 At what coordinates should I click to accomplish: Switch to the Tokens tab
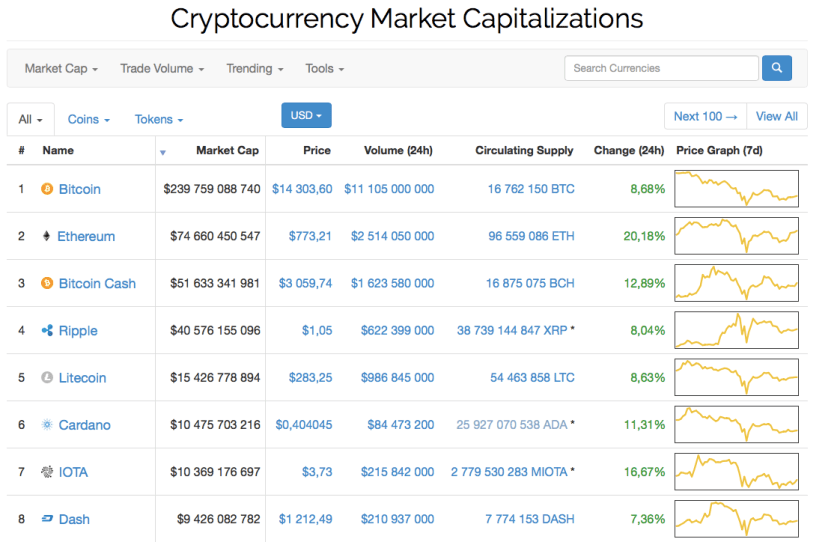[159, 119]
